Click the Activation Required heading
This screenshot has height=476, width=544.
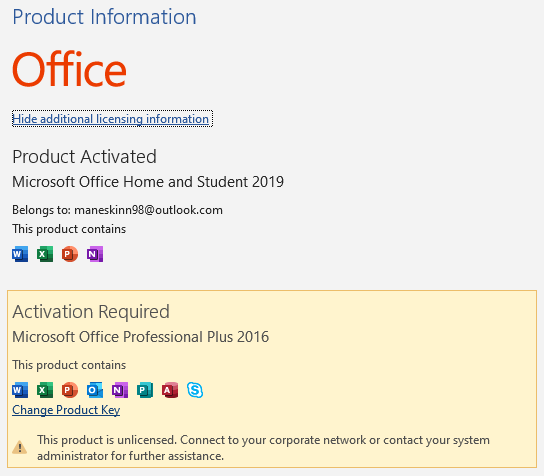(x=91, y=312)
